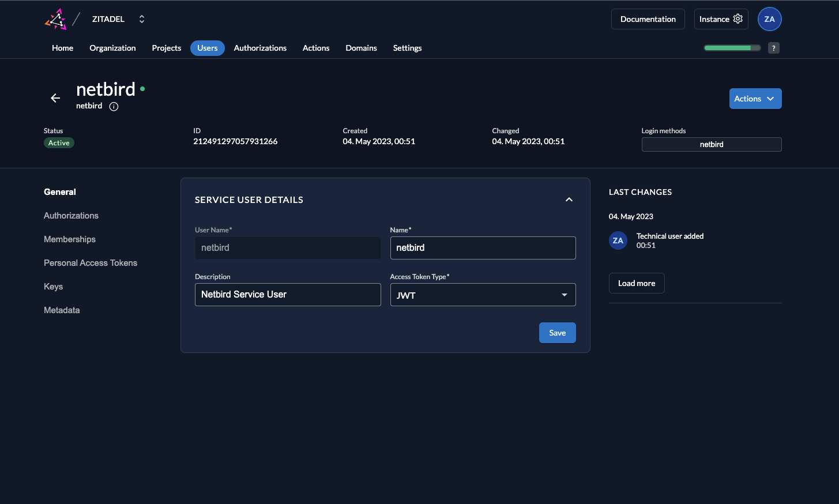The height and width of the screenshot is (504, 839).
Task: Click the Active status badge
Action: [x=59, y=143]
